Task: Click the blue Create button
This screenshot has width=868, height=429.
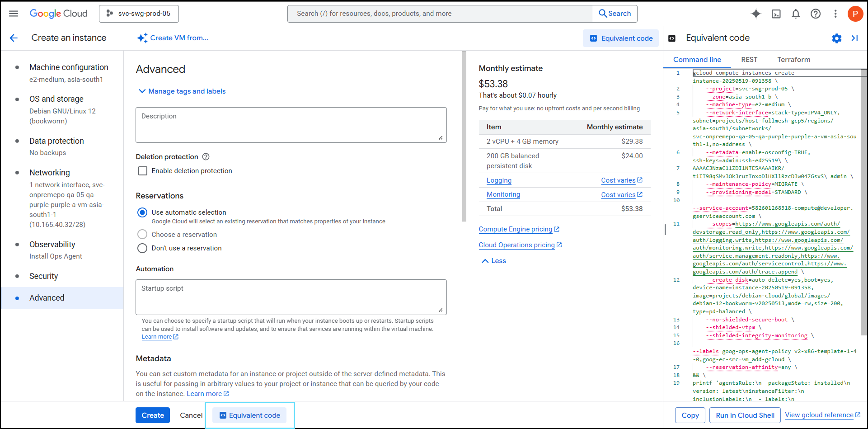Action: 153,415
